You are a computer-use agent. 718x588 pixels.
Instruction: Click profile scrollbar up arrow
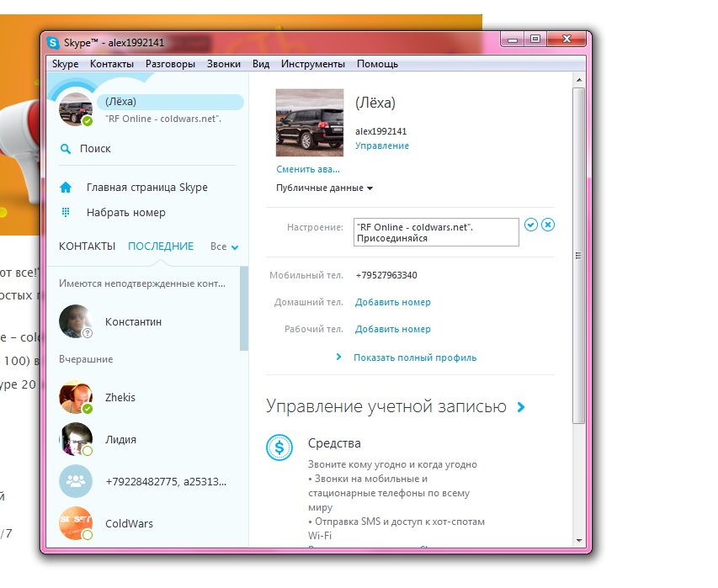click(579, 80)
